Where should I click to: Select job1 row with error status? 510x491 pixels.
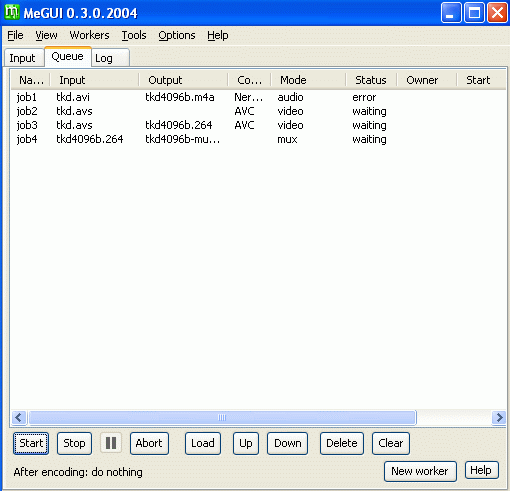[x=258, y=97]
